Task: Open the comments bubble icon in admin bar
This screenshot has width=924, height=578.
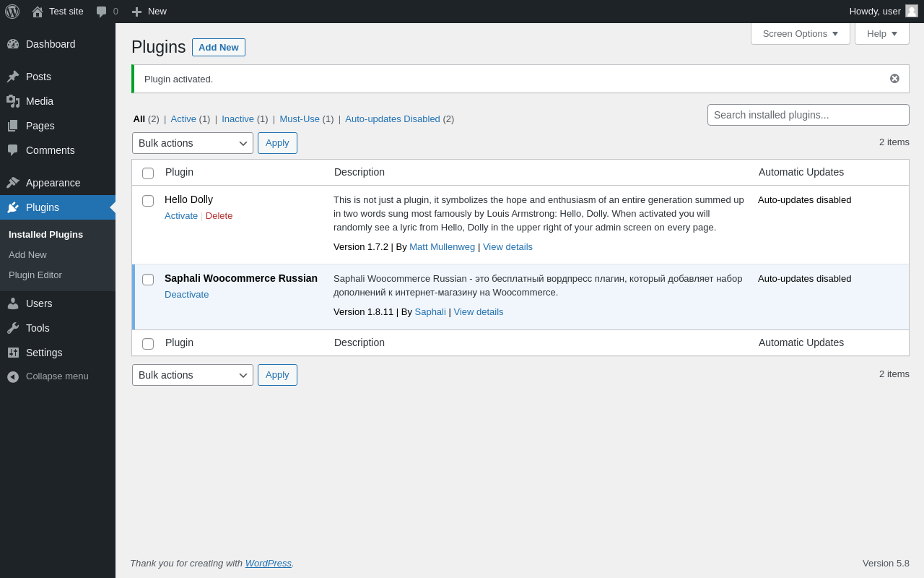Action: (102, 12)
